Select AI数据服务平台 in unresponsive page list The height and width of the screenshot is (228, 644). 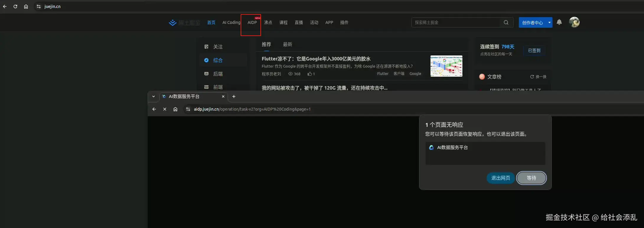pos(485,147)
